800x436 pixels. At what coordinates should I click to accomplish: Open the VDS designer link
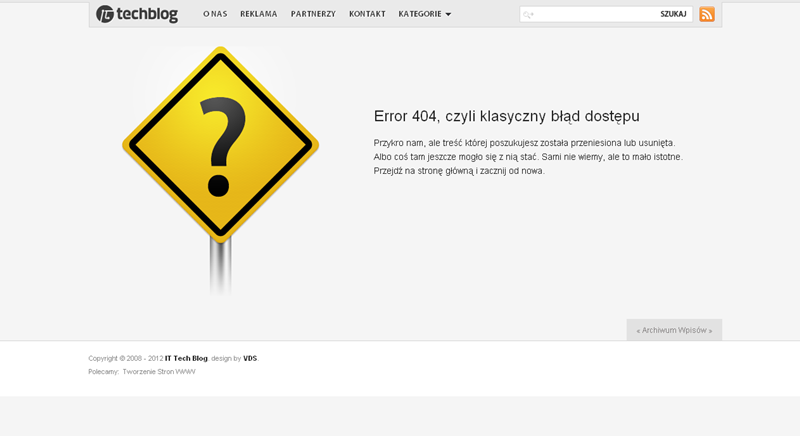coord(250,358)
